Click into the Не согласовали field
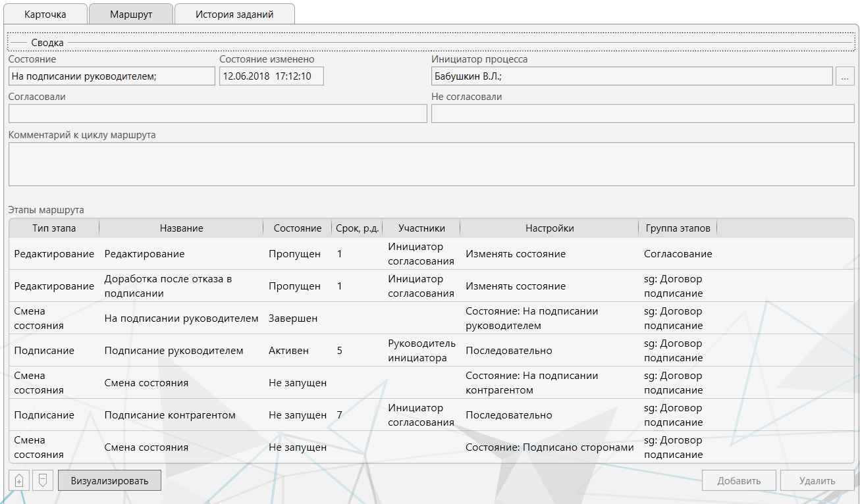The width and height of the screenshot is (860, 504). (642, 114)
